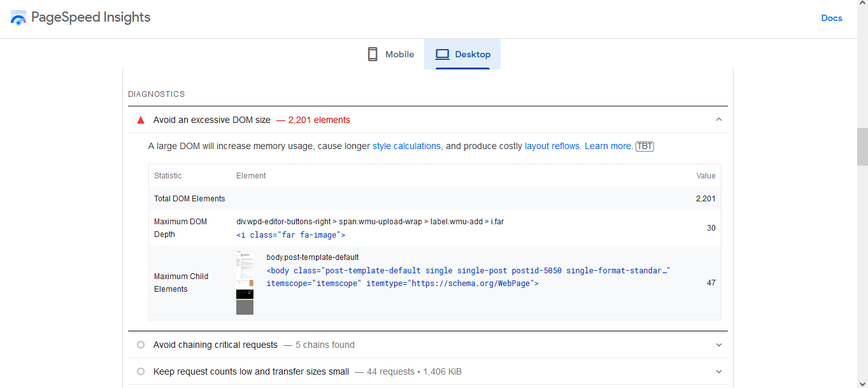Open the layout reflows link
Screen dimensions: 868x388
coord(552,146)
